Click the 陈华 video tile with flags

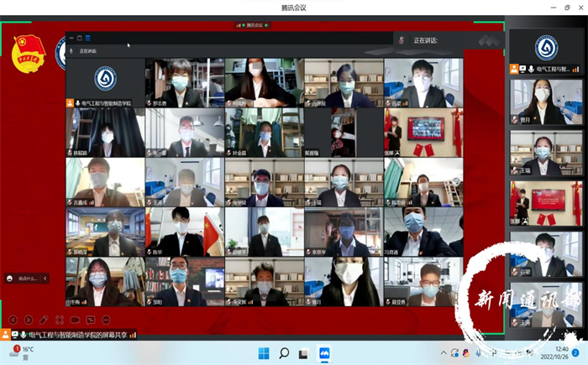(185, 232)
